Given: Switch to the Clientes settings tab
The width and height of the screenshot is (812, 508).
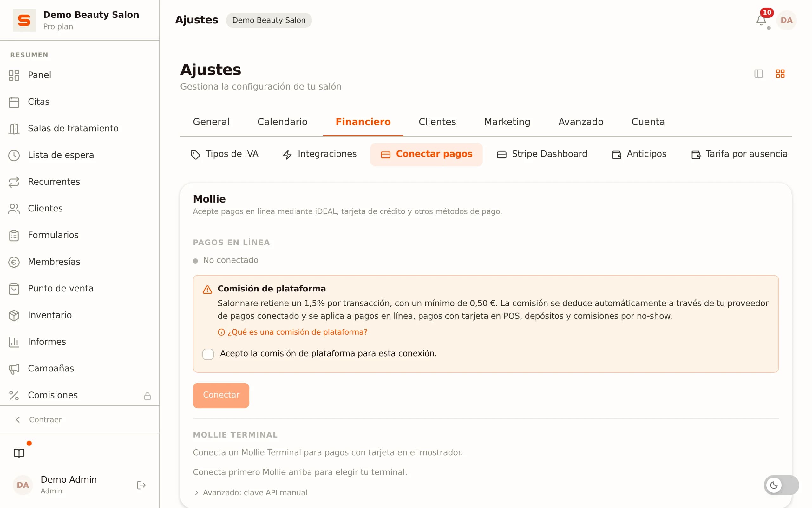Looking at the screenshot, I should (437, 122).
